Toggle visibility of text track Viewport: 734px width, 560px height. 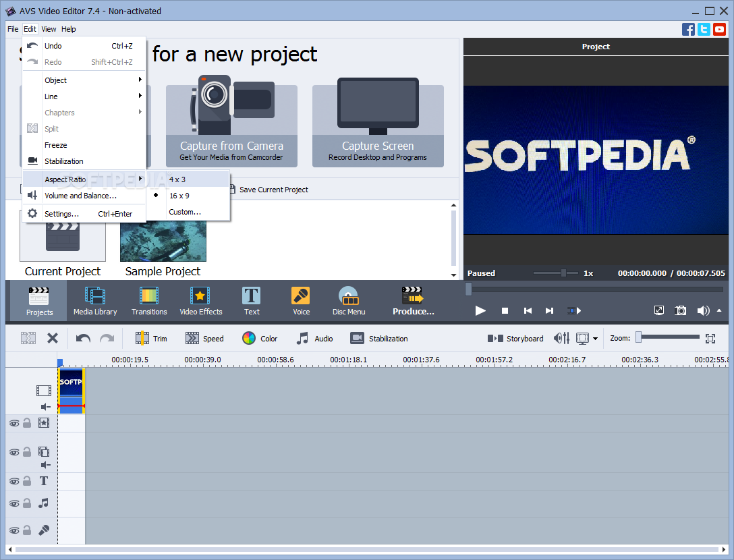click(x=14, y=481)
